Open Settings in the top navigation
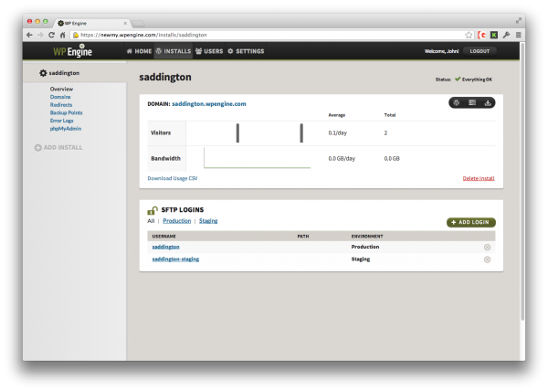 (246, 51)
